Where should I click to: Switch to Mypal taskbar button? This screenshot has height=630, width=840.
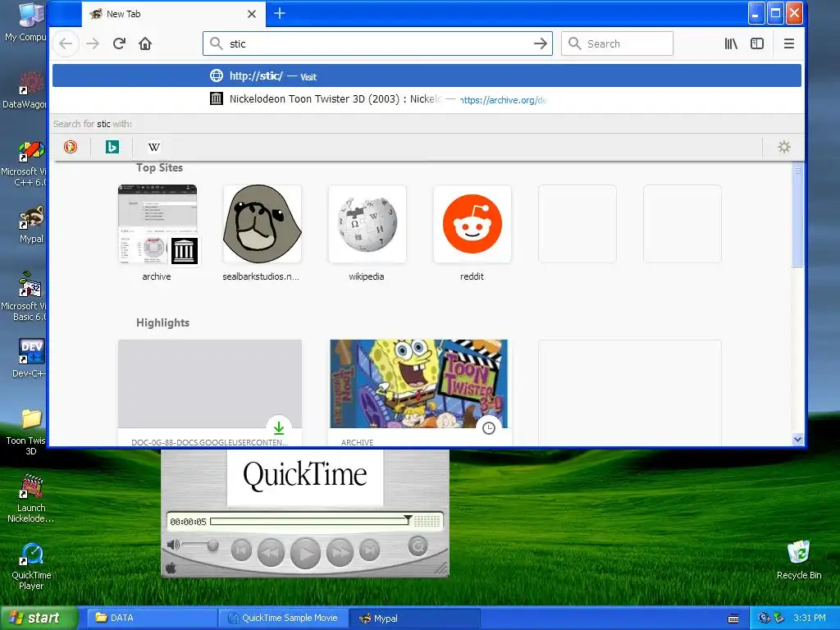(415, 618)
